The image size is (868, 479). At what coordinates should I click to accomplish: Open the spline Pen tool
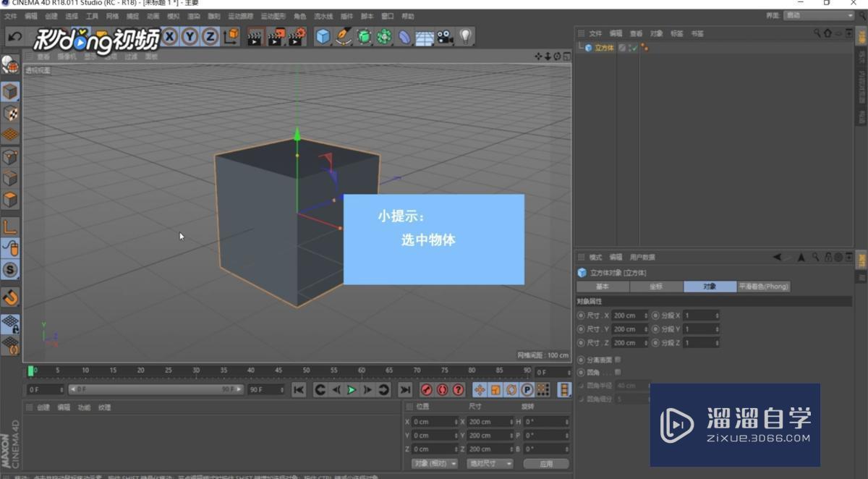click(x=343, y=36)
